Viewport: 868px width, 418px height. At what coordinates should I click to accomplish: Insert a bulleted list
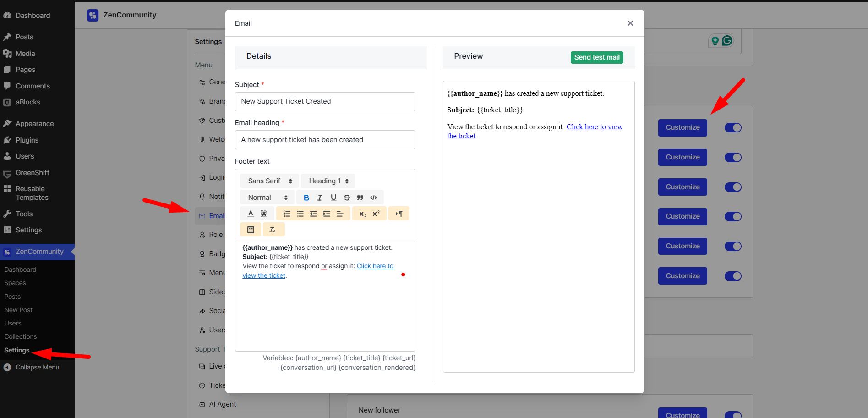pyautogui.click(x=300, y=214)
